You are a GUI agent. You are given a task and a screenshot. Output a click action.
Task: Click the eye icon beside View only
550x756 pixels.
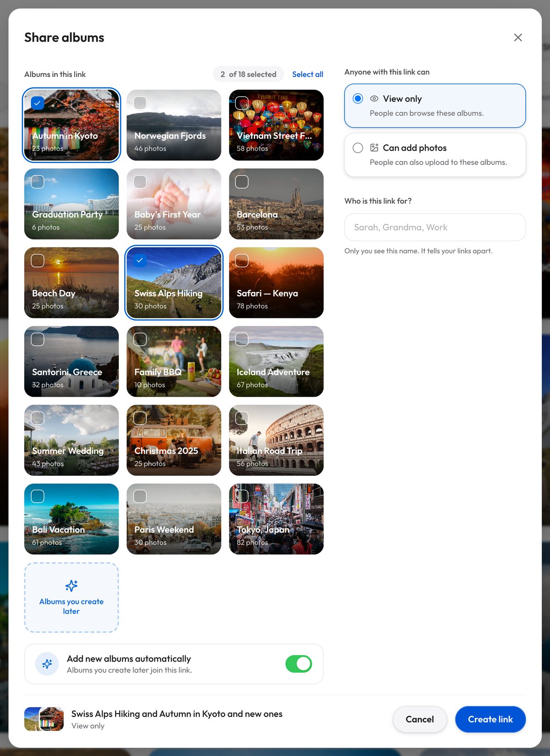tap(374, 99)
